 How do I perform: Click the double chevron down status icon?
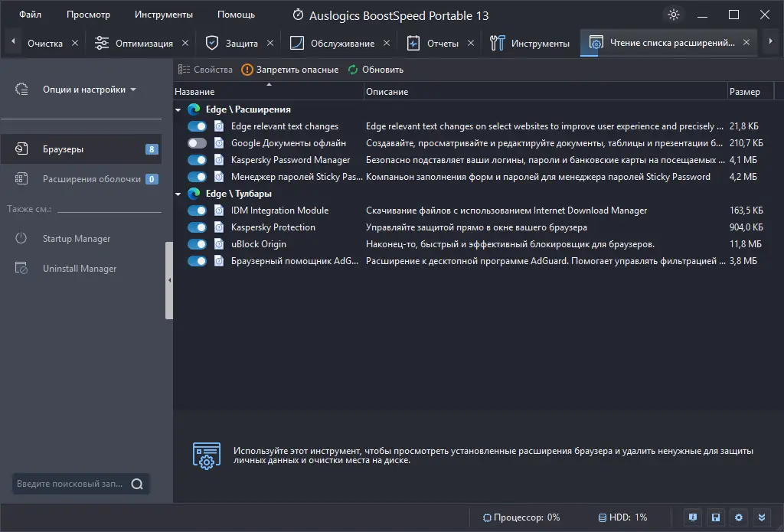(762, 517)
